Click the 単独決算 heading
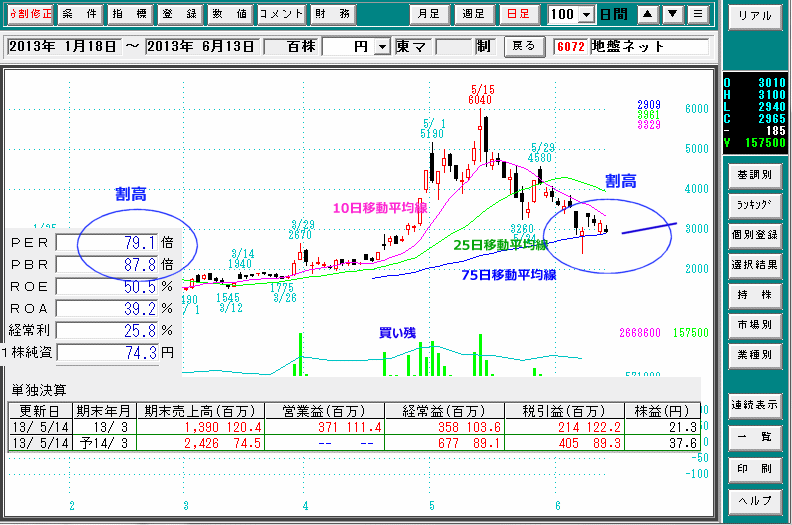The image size is (792, 525). click(38, 390)
